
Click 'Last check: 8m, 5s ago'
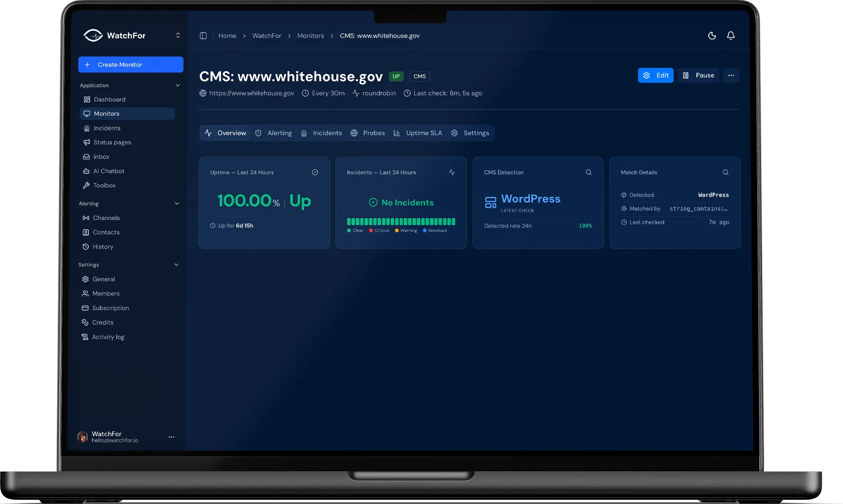tap(448, 93)
